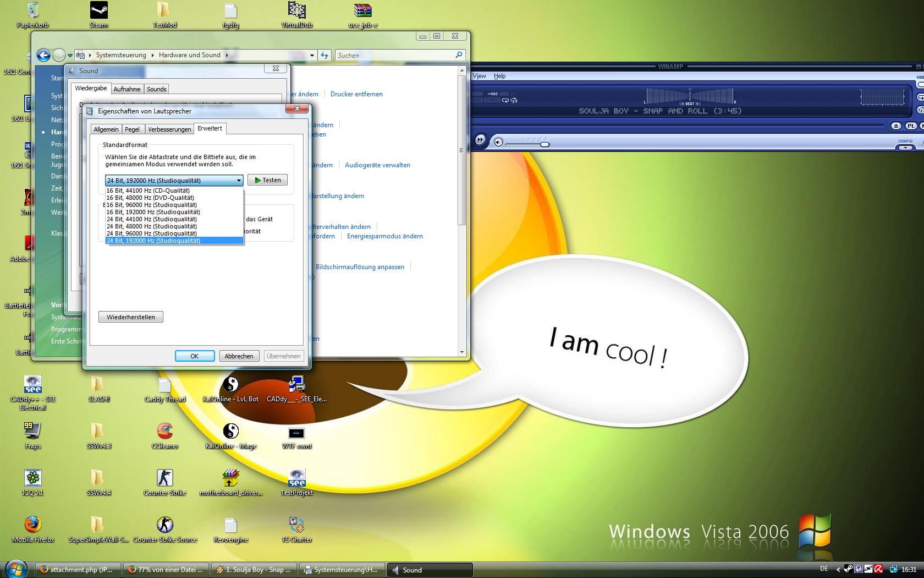Select the TS Chatter desktop icon
Viewport: 924px width, 578px height.
pos(296,529)
